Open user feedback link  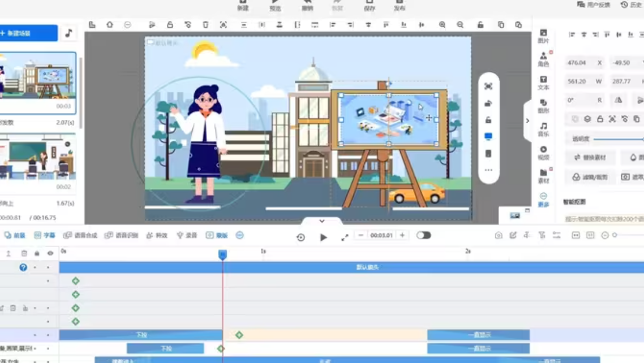pyautogui.click(x=594, y=5)
